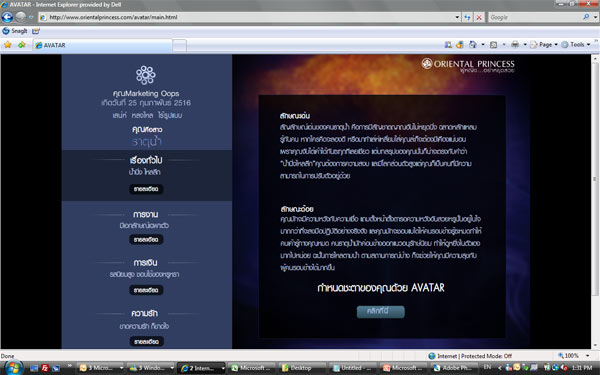
Task: Click inside the Google search box
Action: click(535, 17)
